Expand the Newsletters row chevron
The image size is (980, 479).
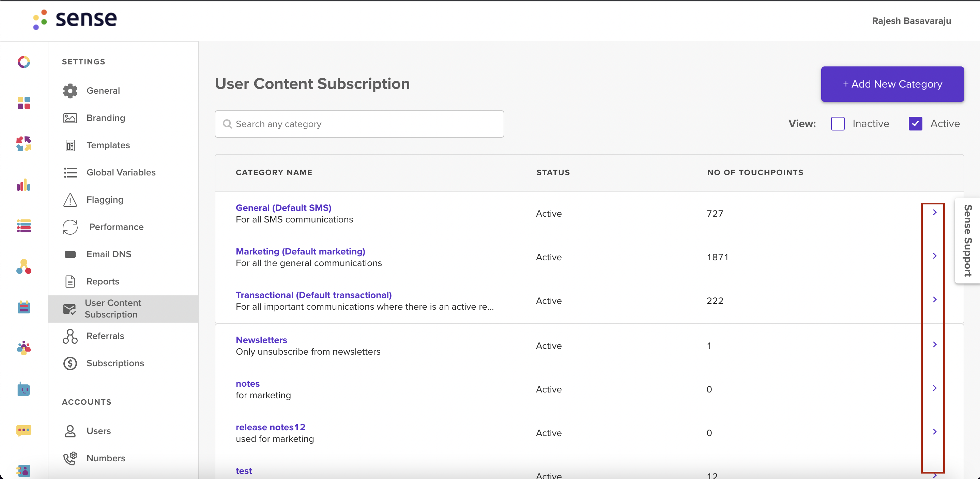935,345
